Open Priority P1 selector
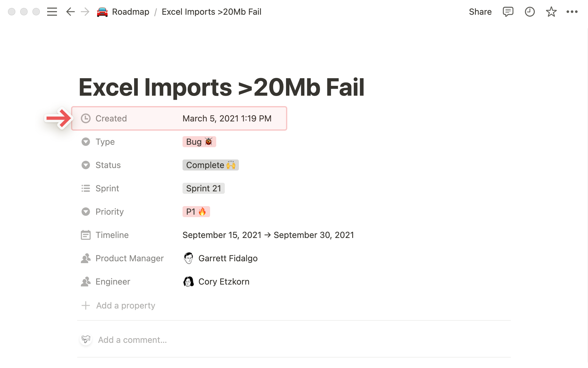Screen dimensions: 588x368 click(x=196, y=212)
